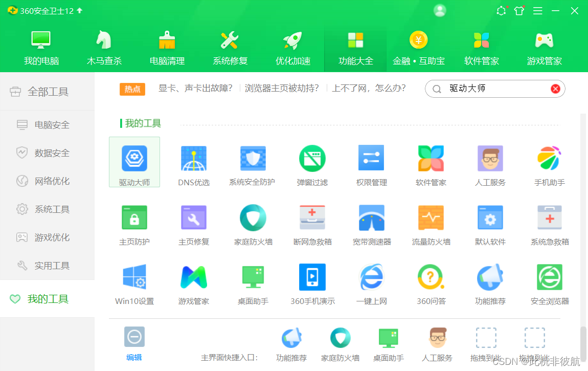
Task: Open 360手机演示 tool
Action: 312,285
